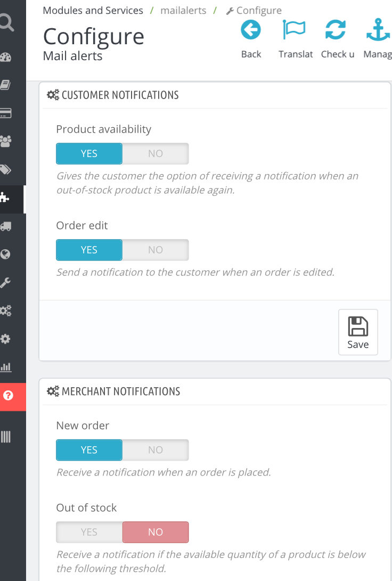Set Product availability to NO
The image size is (392, 581).
[156, 153]
